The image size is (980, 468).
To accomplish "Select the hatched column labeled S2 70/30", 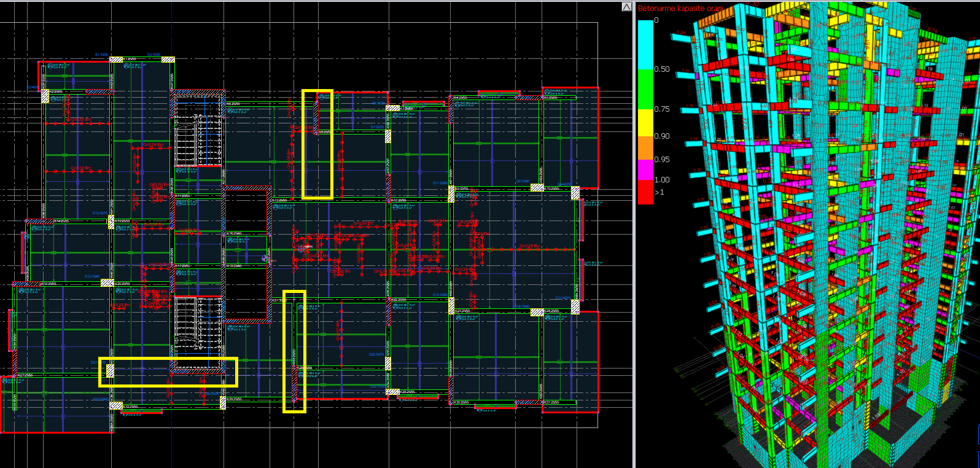I will (x=168, y=60).
